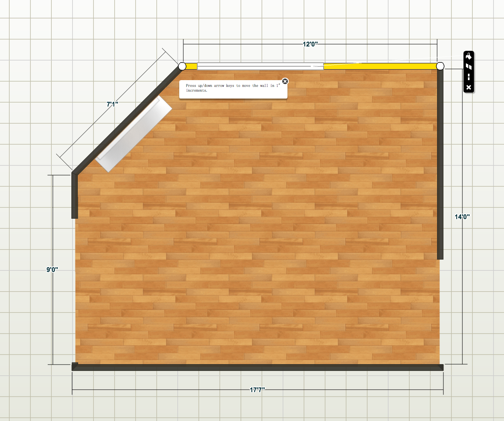The width and height of the screenshot is (504, 421).
Task: Select the bottom horizontal wall
Action: (x=257, y=367)
